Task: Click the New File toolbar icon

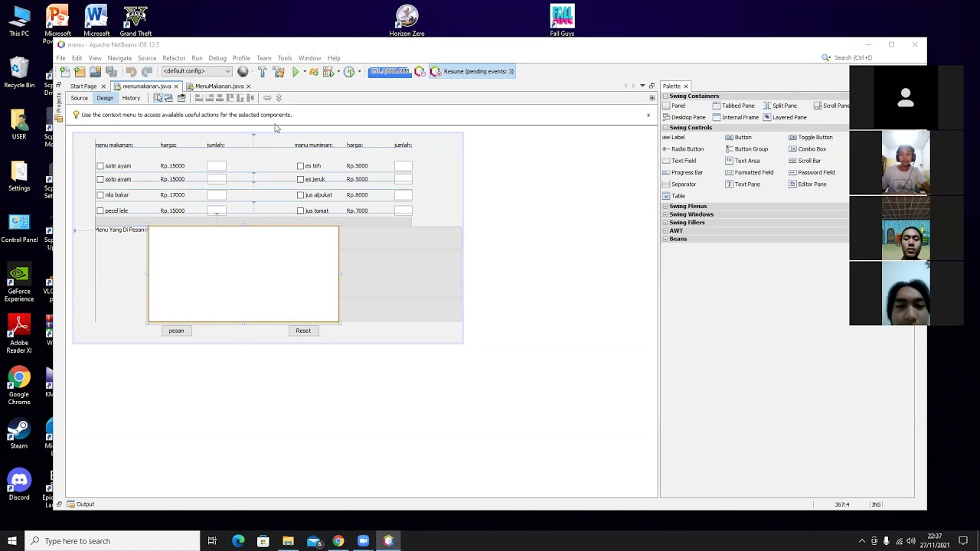Action: tap(64, 71)
